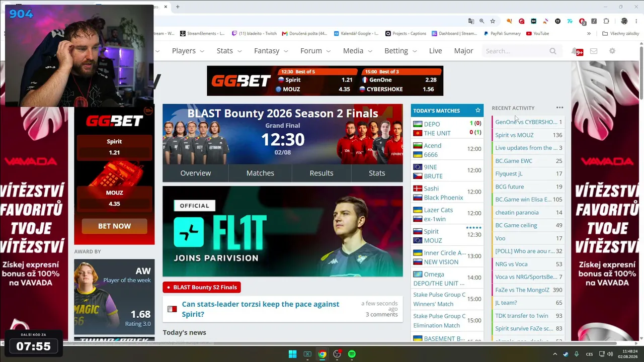Open the Všechny záložky bookmarks folder
The height and width of the screenshot is (362, 644).
click(x=620, y=34)
